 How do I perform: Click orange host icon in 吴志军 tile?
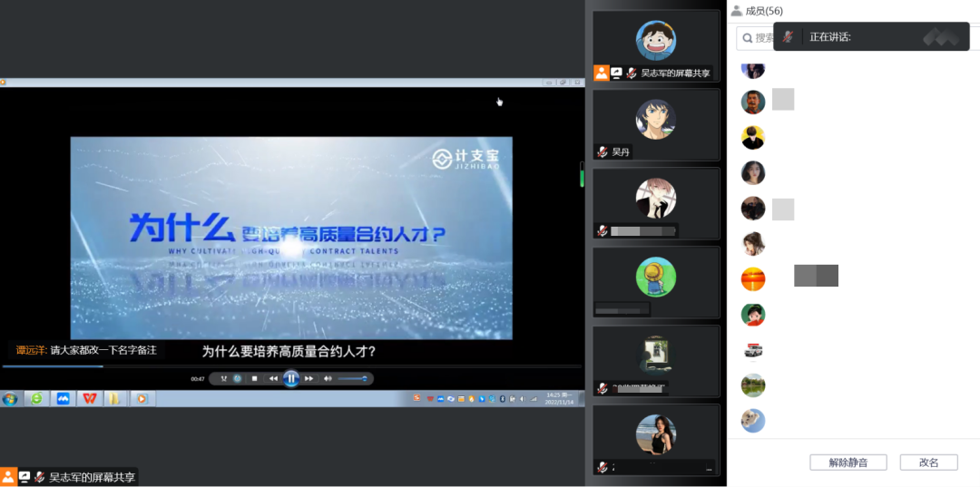(602, 73)
